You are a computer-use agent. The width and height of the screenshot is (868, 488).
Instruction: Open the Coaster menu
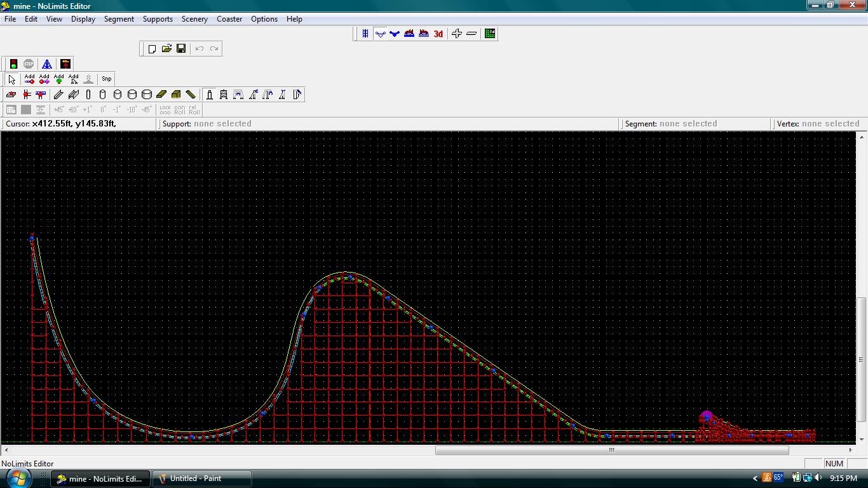coord(229,19)
